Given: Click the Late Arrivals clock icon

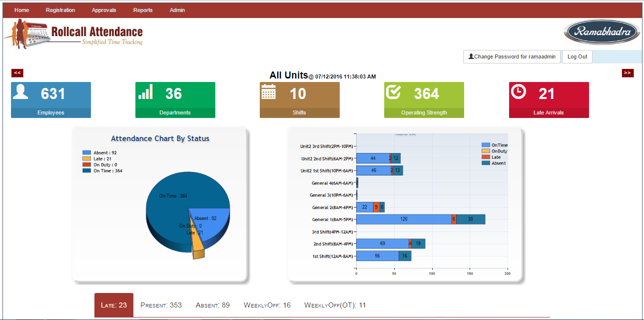Looking at the screenshot, I should tap(519, 91).
